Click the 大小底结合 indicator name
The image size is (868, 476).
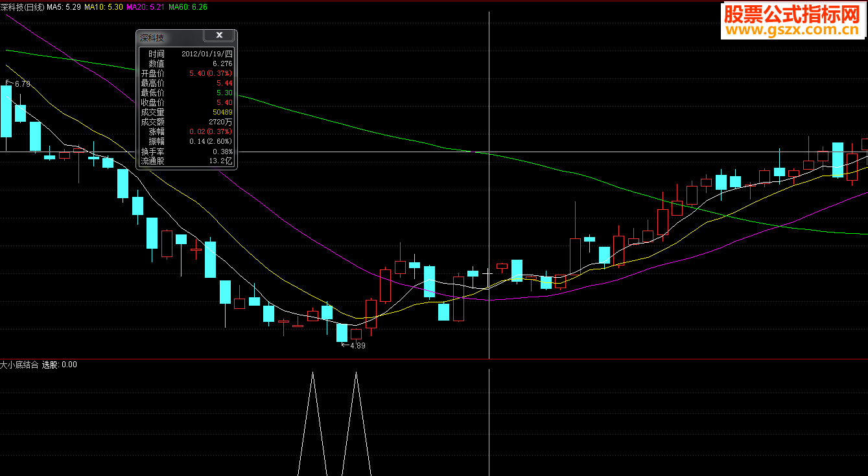click(19, 365)
